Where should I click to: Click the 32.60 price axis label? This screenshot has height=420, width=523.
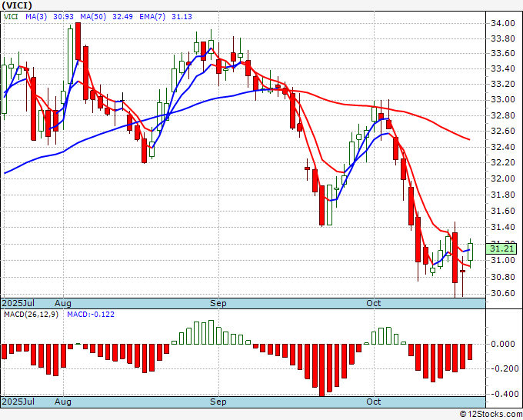503,131
